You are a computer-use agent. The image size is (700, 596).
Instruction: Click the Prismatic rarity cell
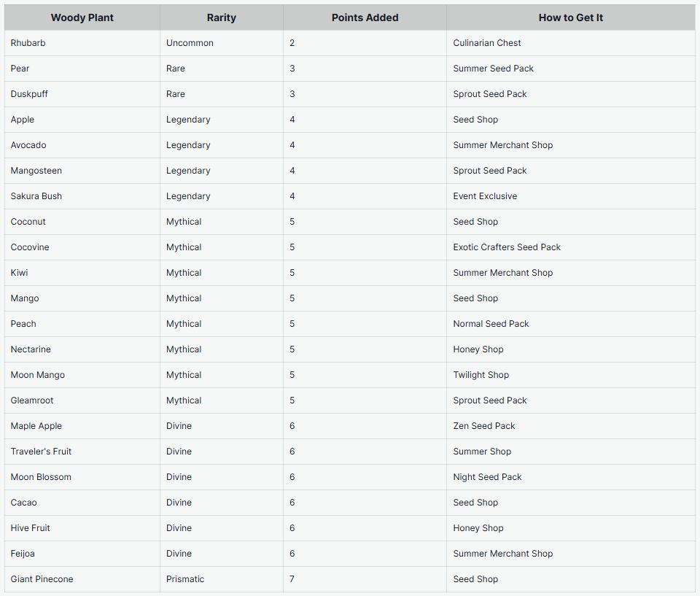(x=185, y=579)
